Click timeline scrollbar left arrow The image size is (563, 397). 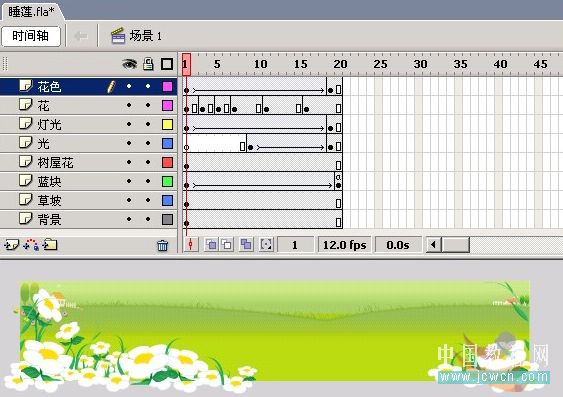434,245
